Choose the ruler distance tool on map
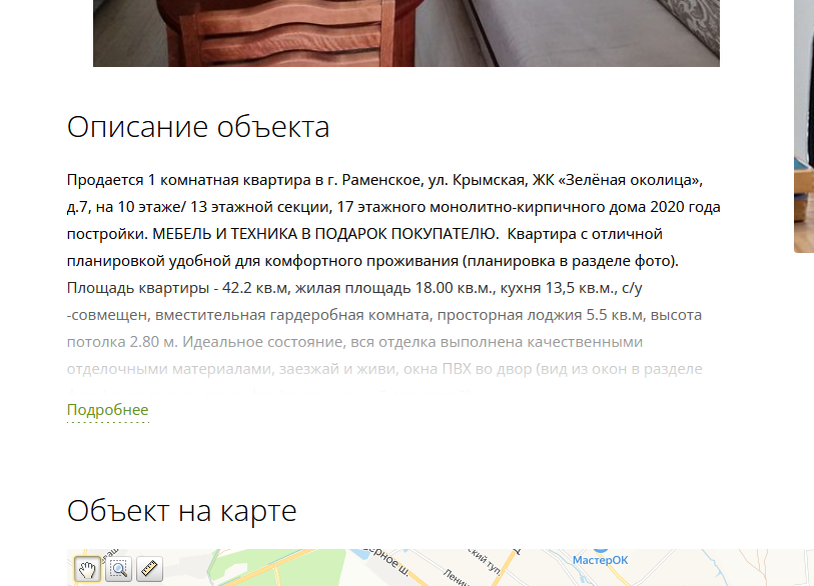The height and width of the screenshot is (586, 814). pos(150,569)
